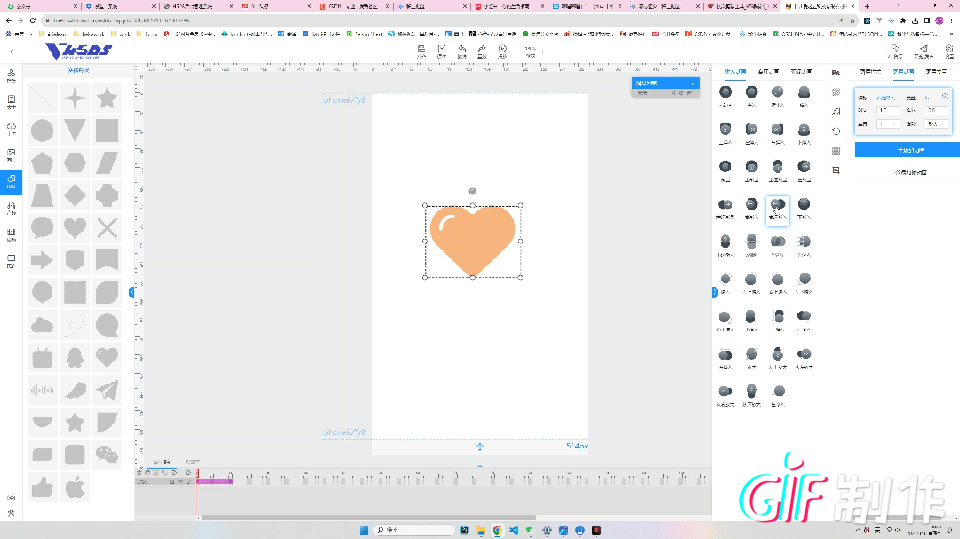Insert the parallelogram shape
This screenshot has height=539, width=960.
point(107,163)
